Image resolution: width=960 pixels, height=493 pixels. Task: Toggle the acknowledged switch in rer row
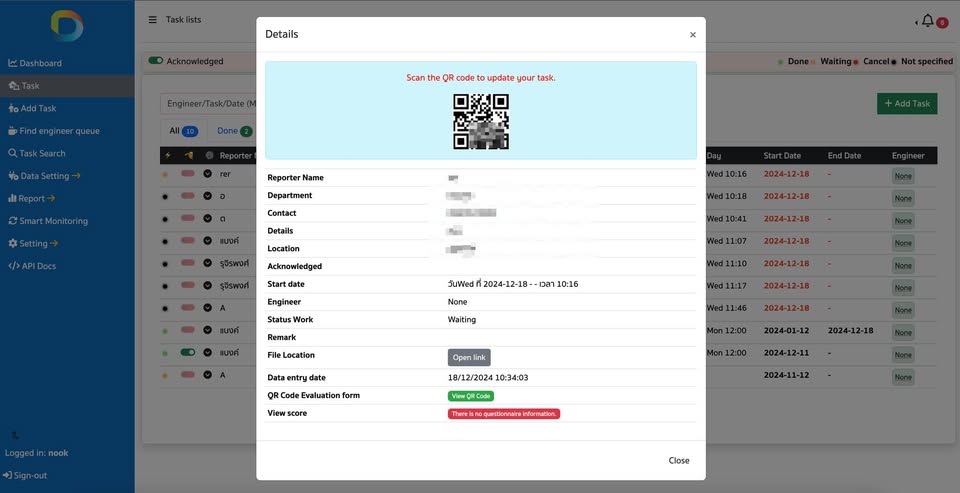tap(188, 173)
